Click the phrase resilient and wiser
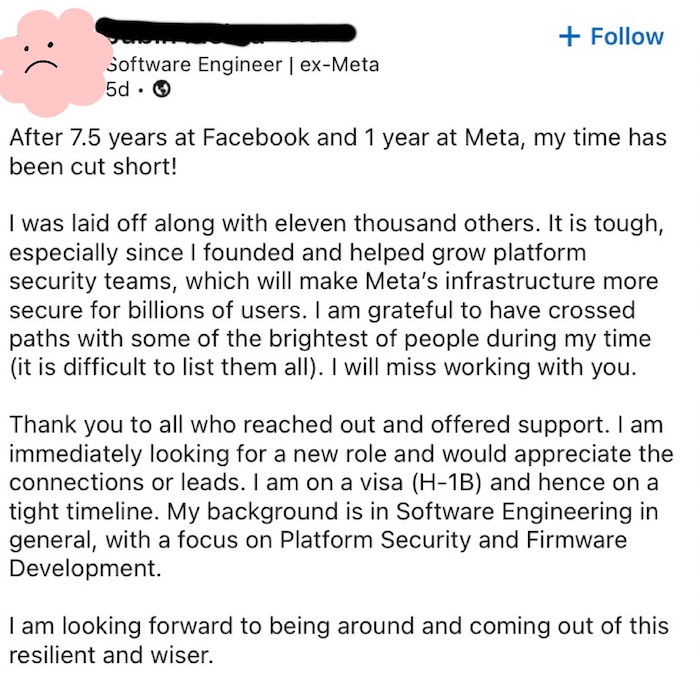The height and width of the screenshot is (692, 700). (111, 655)
